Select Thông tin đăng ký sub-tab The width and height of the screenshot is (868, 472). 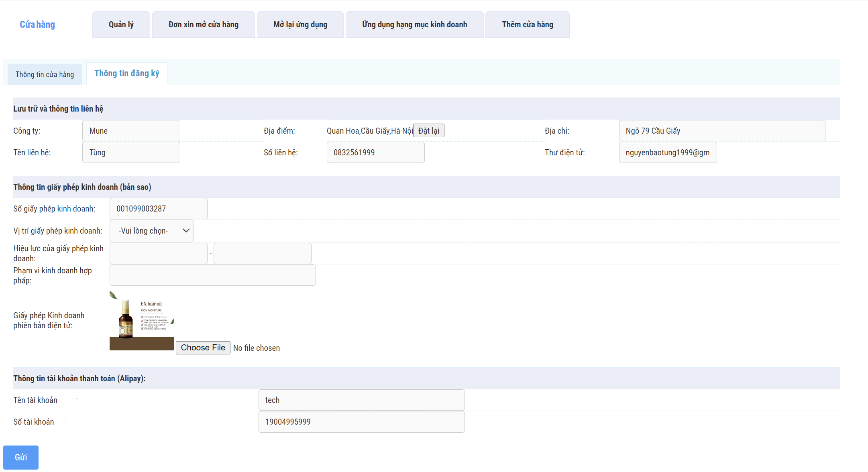[x=126, y=73]
